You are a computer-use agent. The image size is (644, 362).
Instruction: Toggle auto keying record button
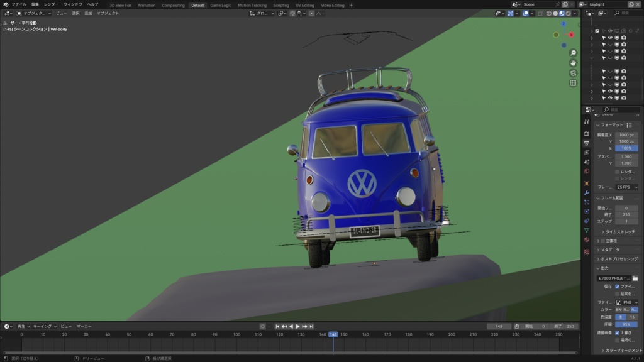[x=262, y=326]
